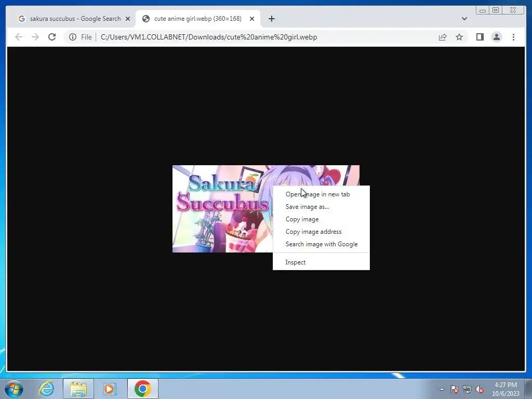Close the cute anime girl.webp tab
Viewport: 532px width, 399px height.
pyautogui.click(x=252, y=19)
